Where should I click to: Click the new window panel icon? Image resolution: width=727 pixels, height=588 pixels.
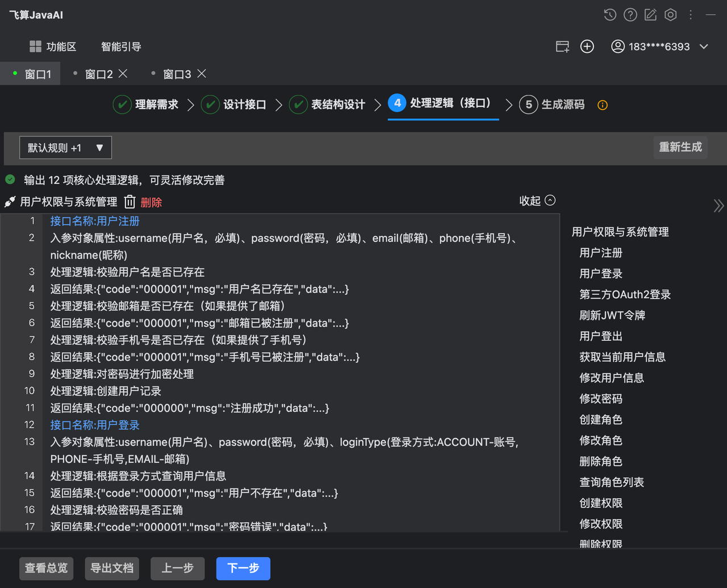pos(562,47)
